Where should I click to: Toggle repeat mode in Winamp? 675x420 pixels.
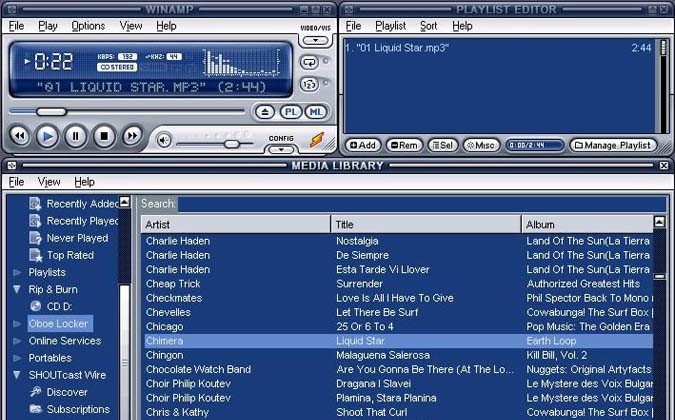309,62
